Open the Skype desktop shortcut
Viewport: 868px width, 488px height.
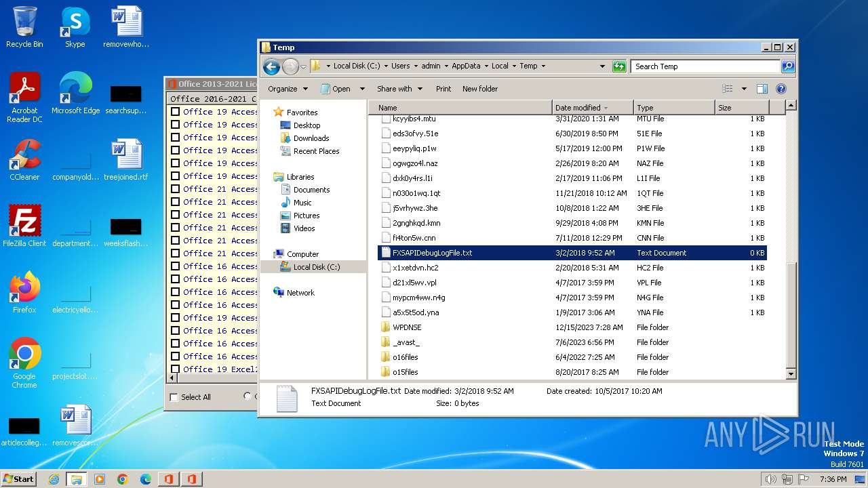(x=75, y=27)
